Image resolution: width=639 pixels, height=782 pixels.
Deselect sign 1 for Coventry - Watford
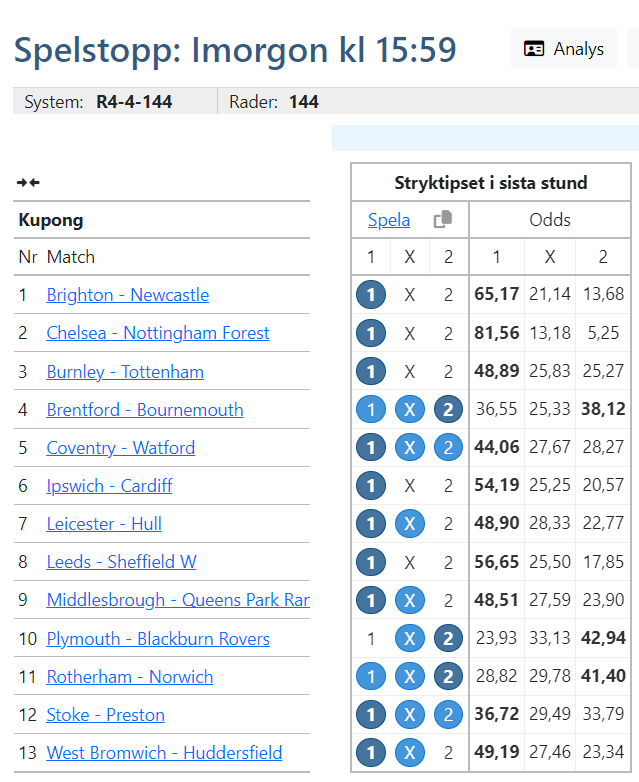click(x=371, y=447)
